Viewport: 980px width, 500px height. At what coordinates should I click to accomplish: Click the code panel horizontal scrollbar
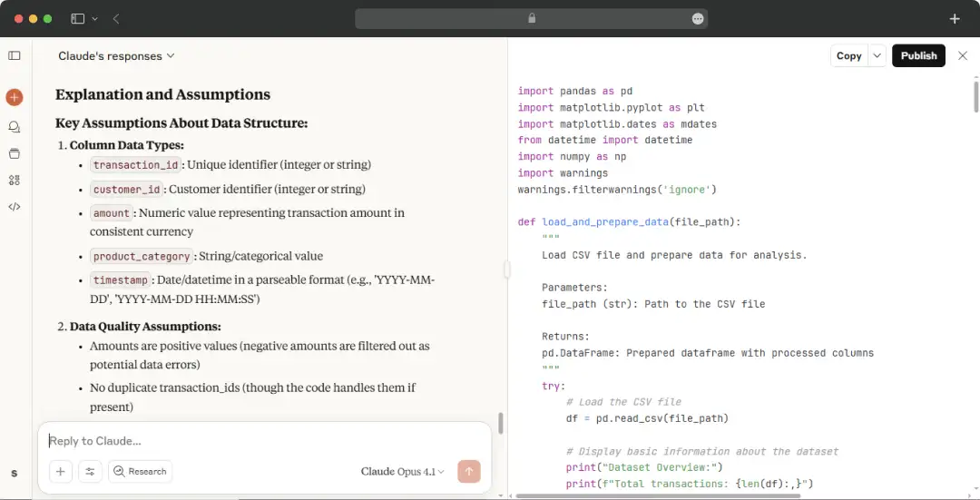point(658,495)
